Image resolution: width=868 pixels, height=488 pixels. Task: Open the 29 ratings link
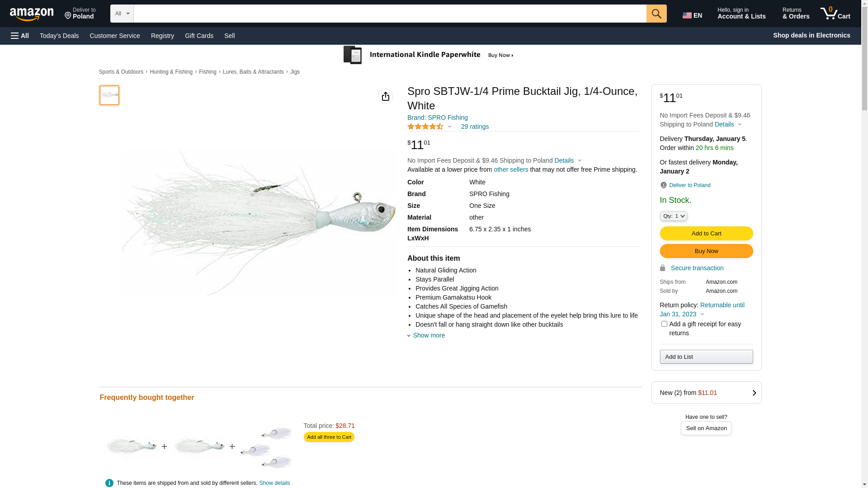pyautogui.click(x=475, y=127)
